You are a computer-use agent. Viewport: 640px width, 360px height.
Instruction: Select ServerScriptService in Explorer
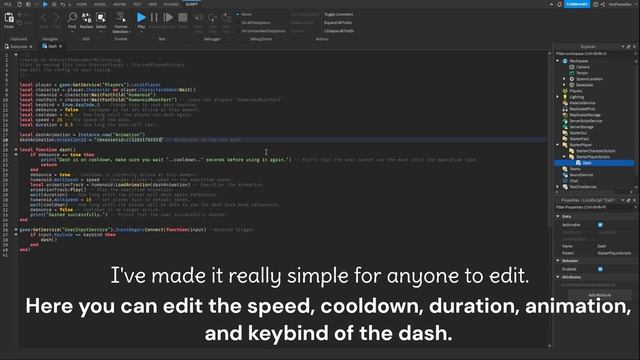point(586,121)
